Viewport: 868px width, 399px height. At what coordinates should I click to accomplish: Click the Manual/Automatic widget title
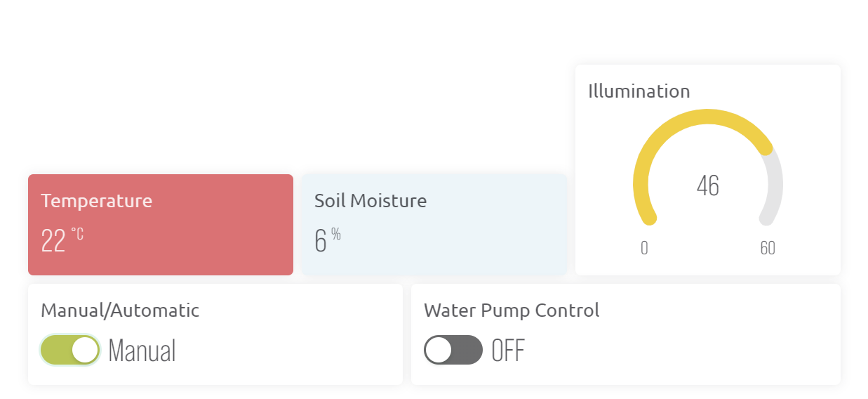point(120,310)
